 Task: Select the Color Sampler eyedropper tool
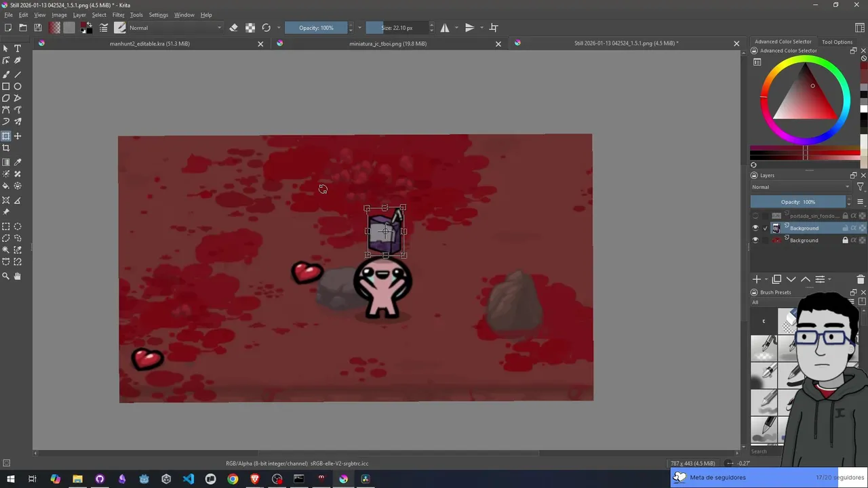point(18,163)
